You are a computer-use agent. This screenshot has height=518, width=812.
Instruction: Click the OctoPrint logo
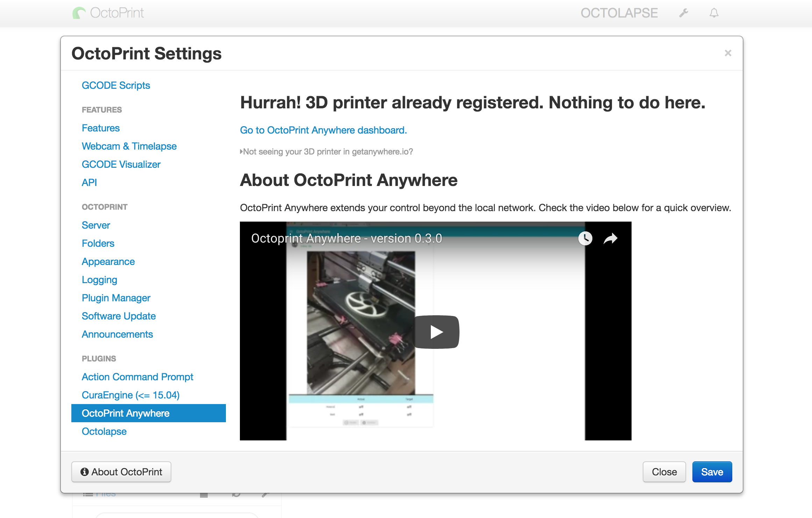coord(108,13)
